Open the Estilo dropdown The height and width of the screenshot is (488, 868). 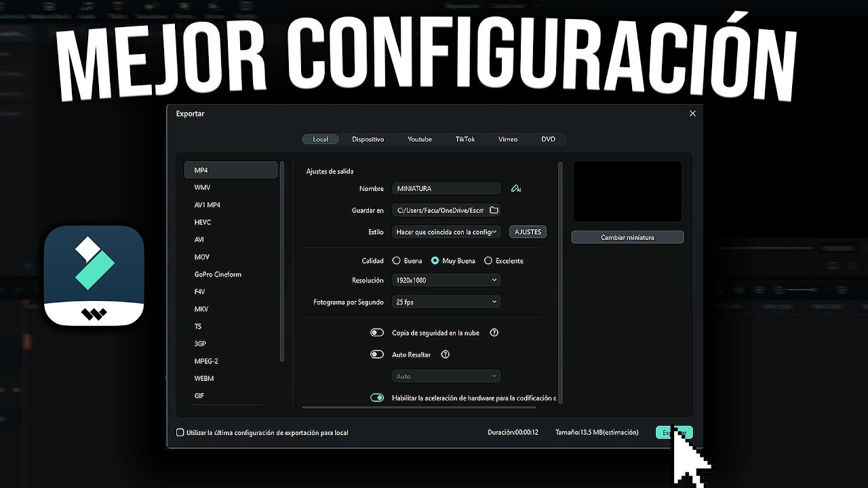pyautogui.click(x=446, y=232)
